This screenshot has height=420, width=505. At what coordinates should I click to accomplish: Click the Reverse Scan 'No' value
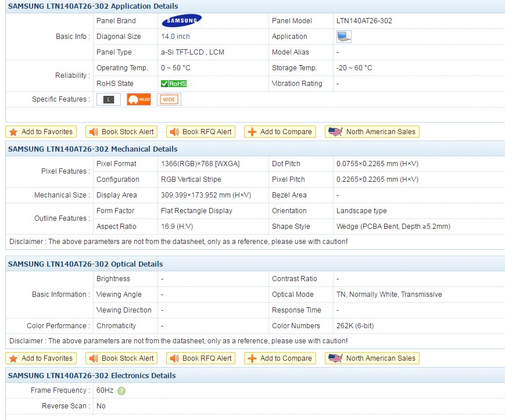101,406
